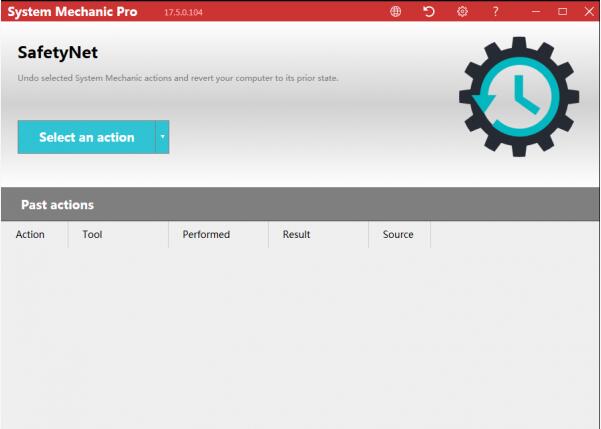Open help with the question mark icon
Viewport: 601px width, 429px height.
[x=495, y=12]
